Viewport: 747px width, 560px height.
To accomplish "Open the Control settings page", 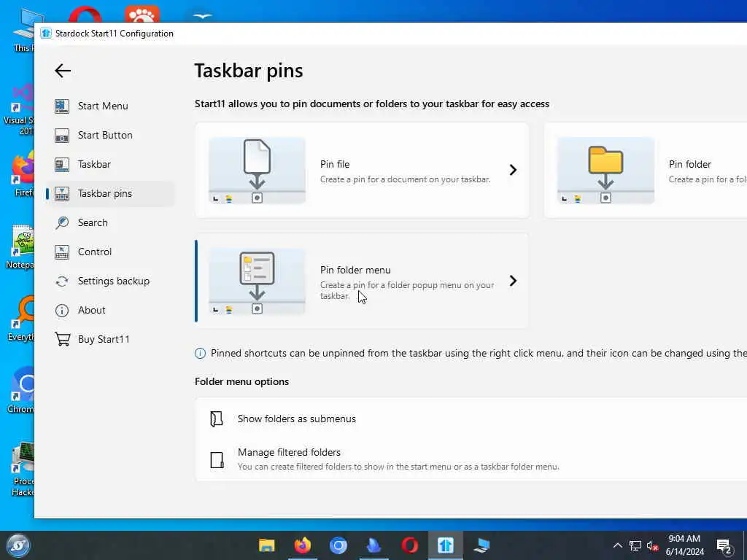I will (95, 252).
